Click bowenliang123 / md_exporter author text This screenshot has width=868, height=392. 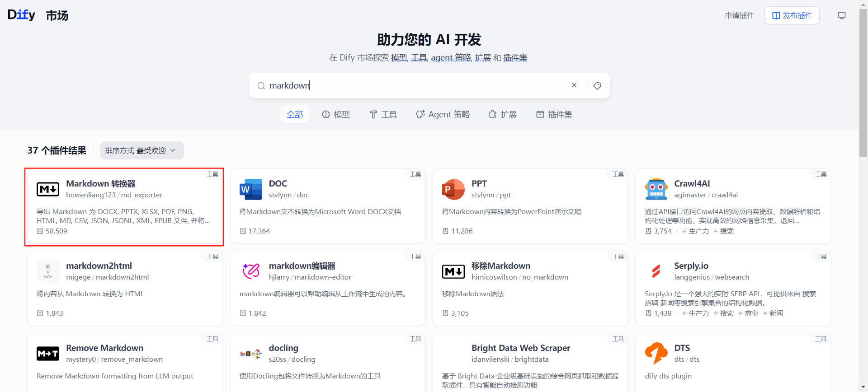114,195
